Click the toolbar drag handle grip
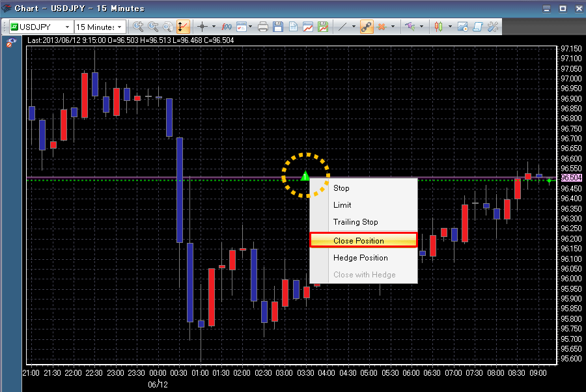 pos(5,27)
